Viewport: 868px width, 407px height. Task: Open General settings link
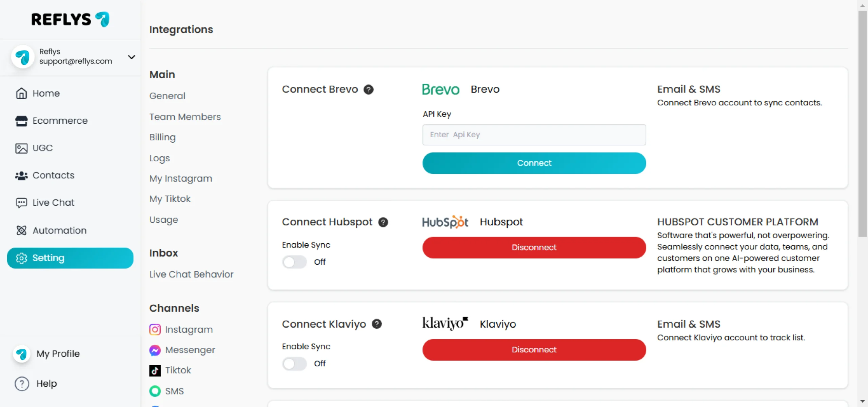167,96
